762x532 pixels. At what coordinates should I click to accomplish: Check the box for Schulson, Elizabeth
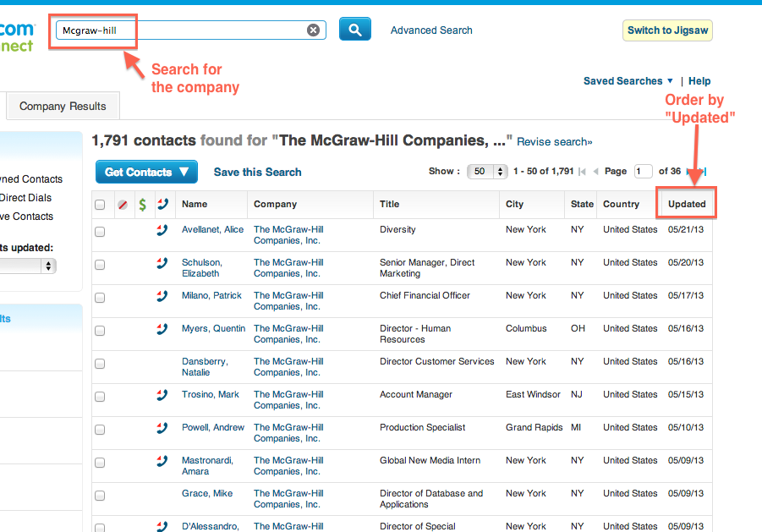[100, 265]
